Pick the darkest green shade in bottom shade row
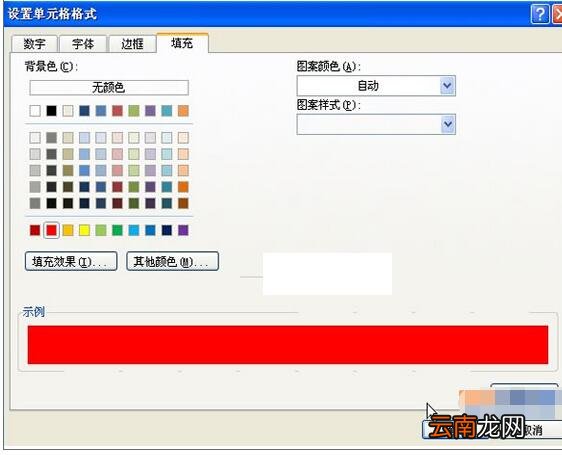 134,203
